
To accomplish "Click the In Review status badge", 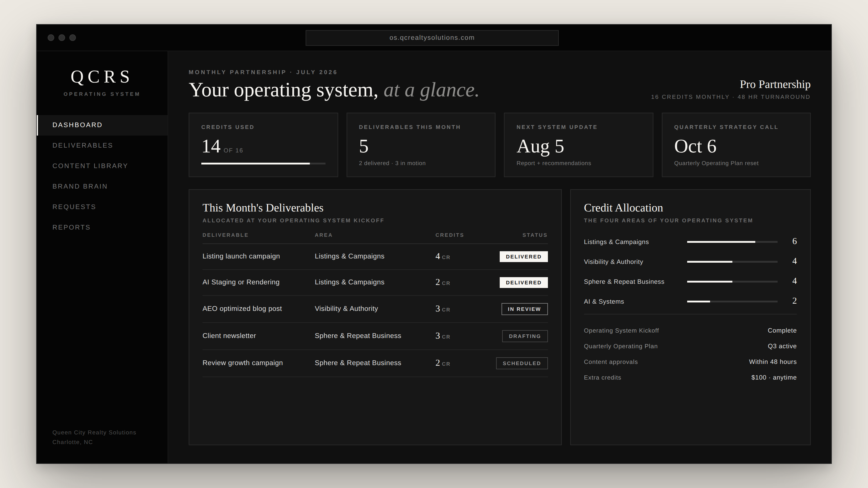I will point(524,309).
